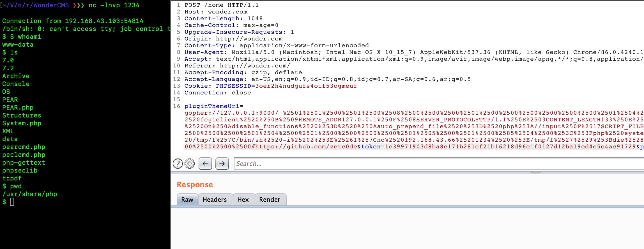Click the pluginThemeUrl parameter name
The width and height of the screenshot is (644, 249).
point(212,106)
